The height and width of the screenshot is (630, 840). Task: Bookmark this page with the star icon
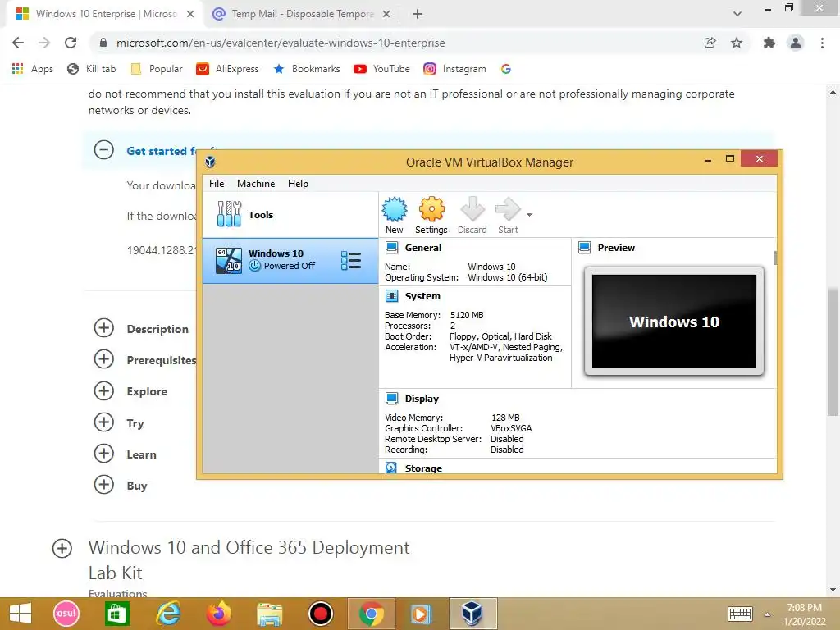[x=737, y=43]
